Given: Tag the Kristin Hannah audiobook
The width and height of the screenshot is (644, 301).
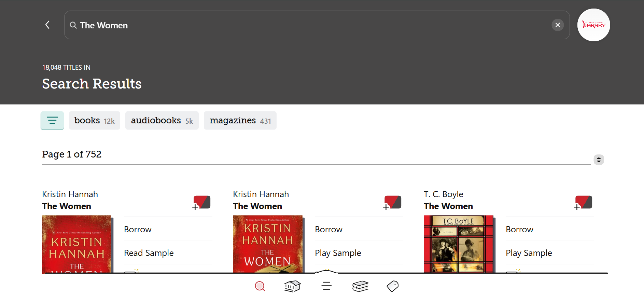Looking at the screenshot, I should [392, 203].
